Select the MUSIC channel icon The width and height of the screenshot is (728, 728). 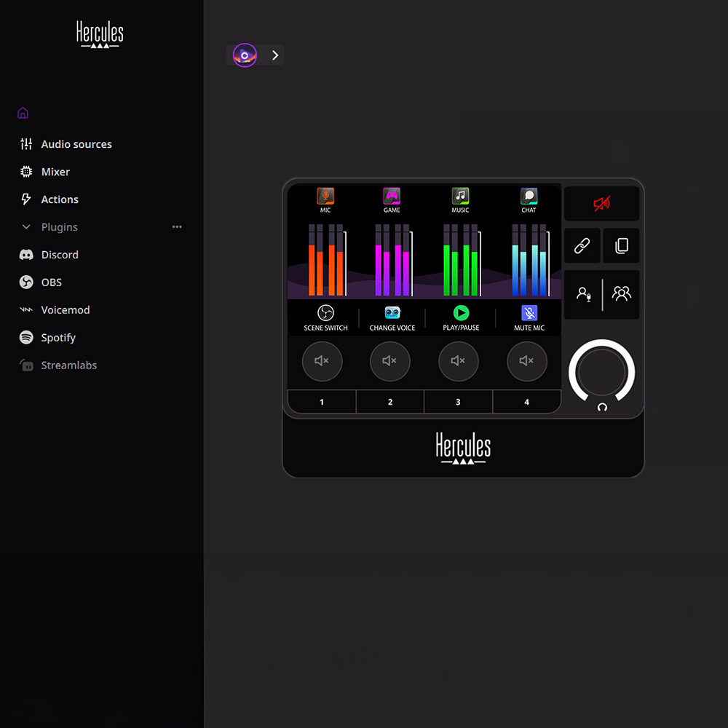click(x=460, y=196)
